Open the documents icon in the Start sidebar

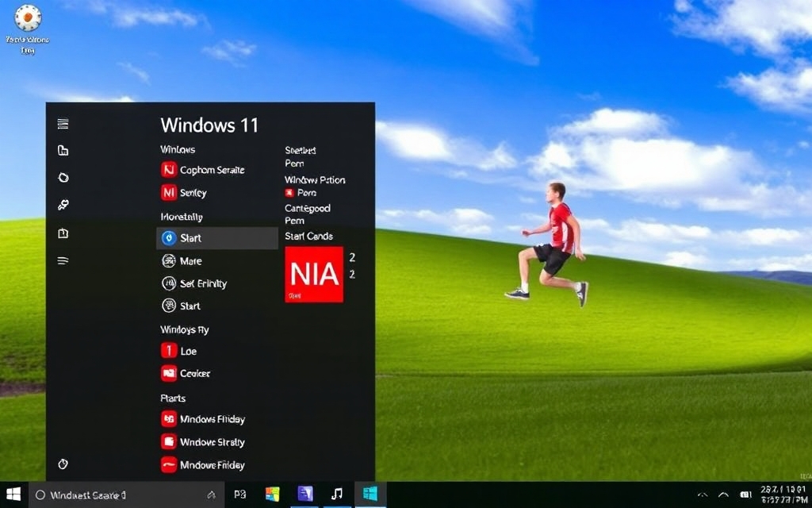(63, 151)
